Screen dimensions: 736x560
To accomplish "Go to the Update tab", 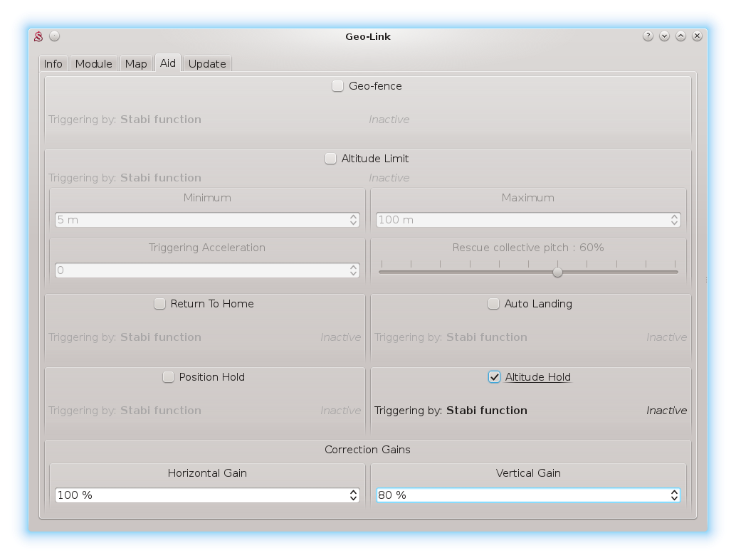I will pos(207,64).
